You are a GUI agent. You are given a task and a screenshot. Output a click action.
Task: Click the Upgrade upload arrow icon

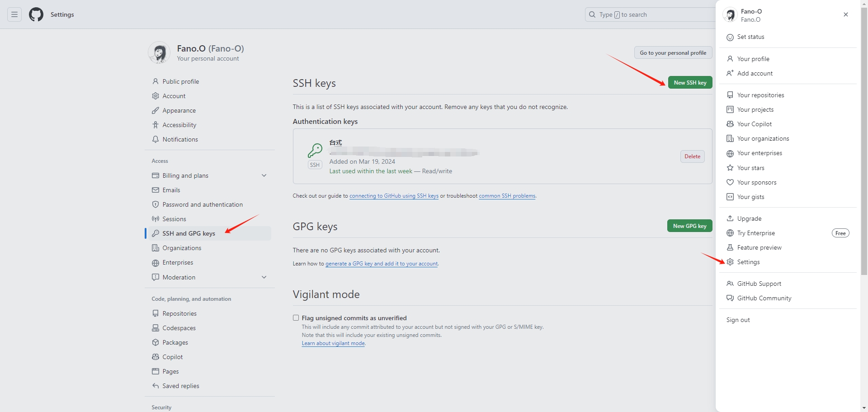click(730, 218)
